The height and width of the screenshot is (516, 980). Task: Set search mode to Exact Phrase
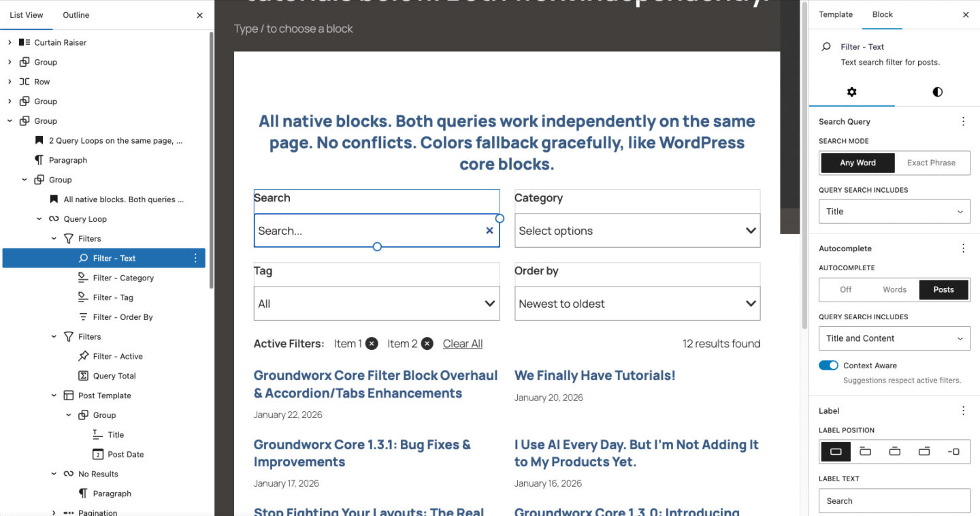[x=931, y=163]
